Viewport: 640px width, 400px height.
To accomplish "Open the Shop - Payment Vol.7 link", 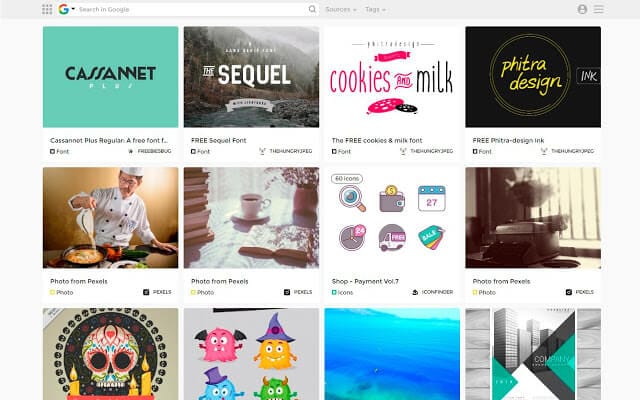I will (x=365, y=281).
